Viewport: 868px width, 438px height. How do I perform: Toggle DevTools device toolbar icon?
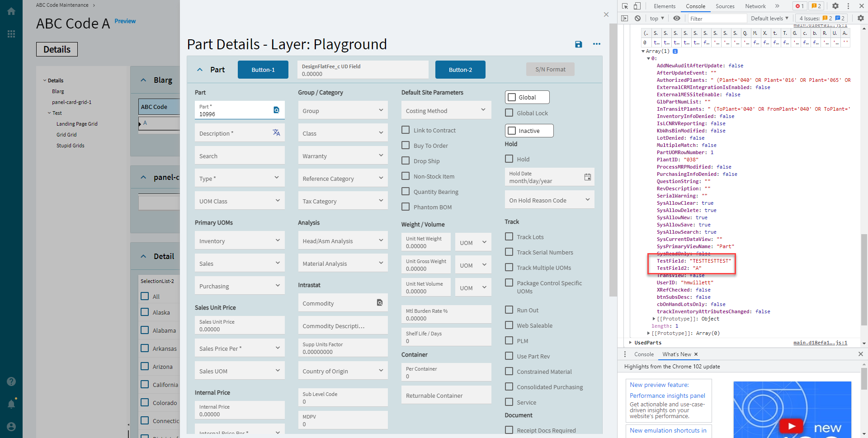(637, 6)
